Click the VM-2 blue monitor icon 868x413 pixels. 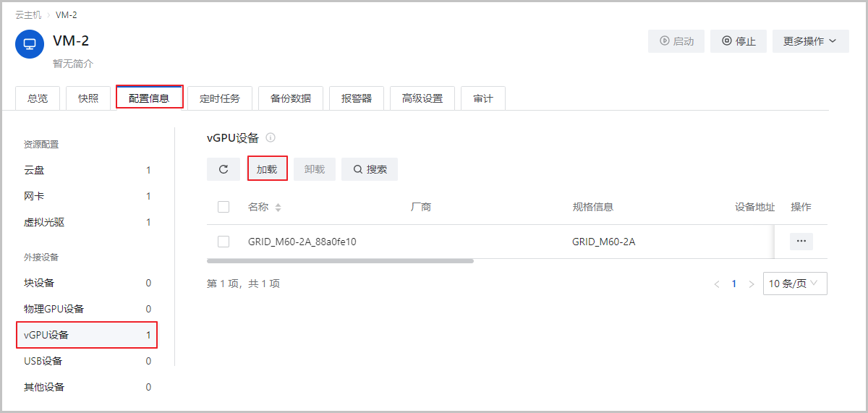pos(30,43)
